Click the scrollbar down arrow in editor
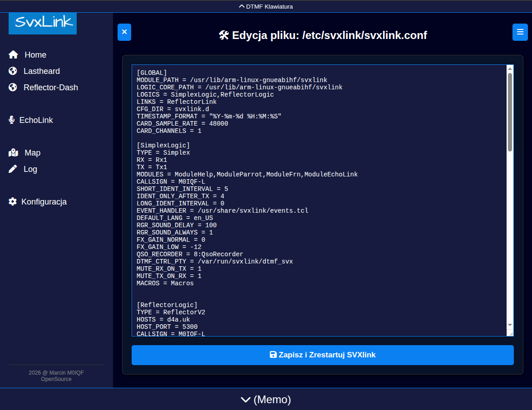The image size is (532, 410). (x=510, y=325)
